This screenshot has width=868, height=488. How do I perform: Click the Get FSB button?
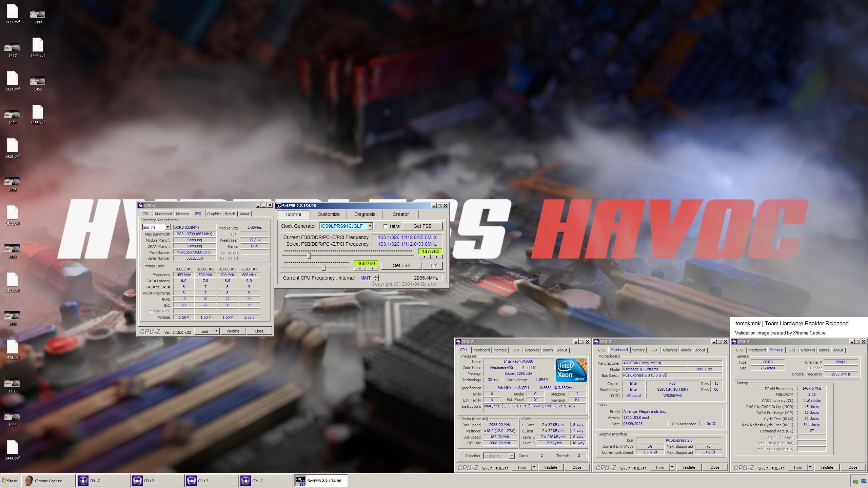click(422, 226)
